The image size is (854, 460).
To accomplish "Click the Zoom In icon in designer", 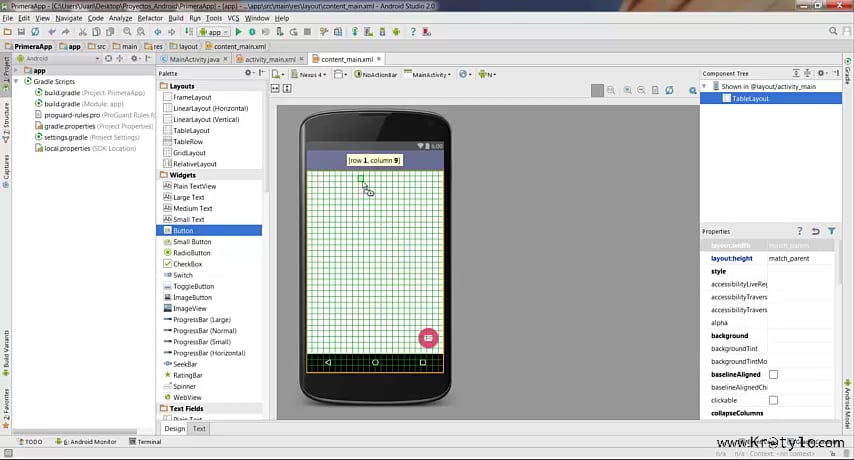I will click(x=628, y=90).
